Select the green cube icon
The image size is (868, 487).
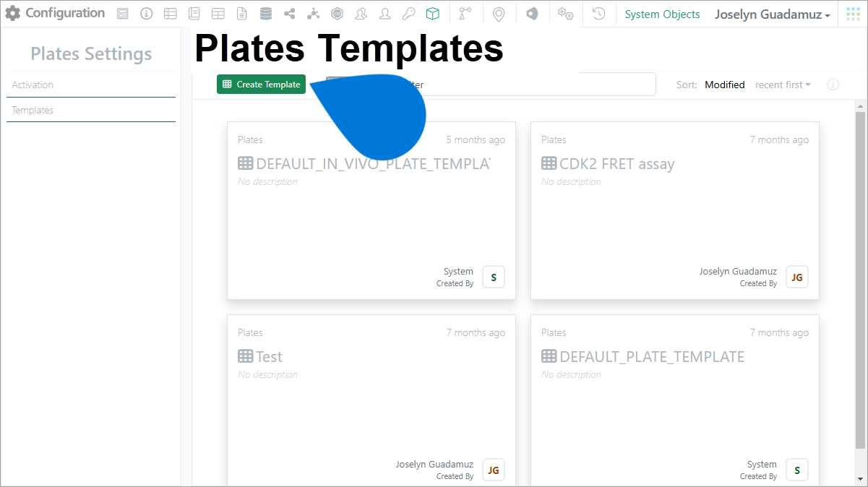[432, 14]
